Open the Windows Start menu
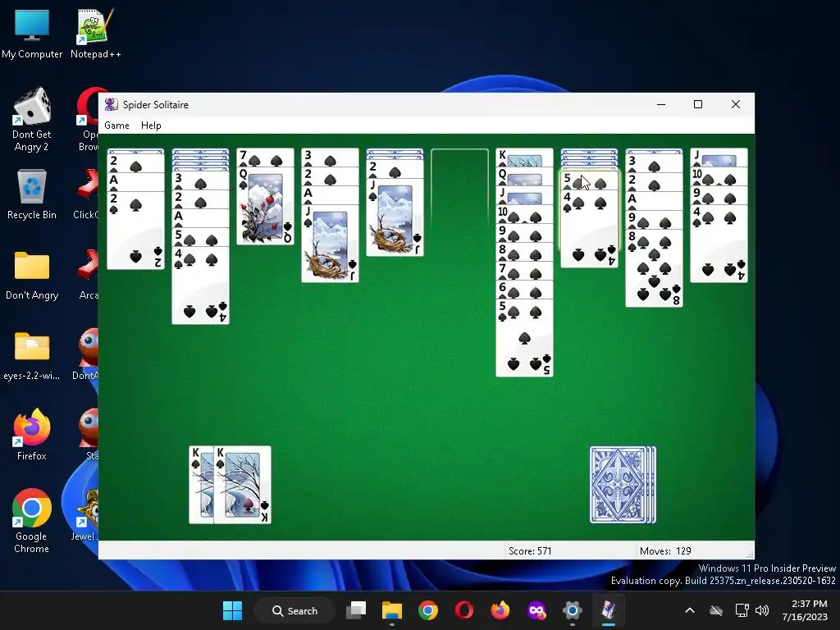 point(232,610)
